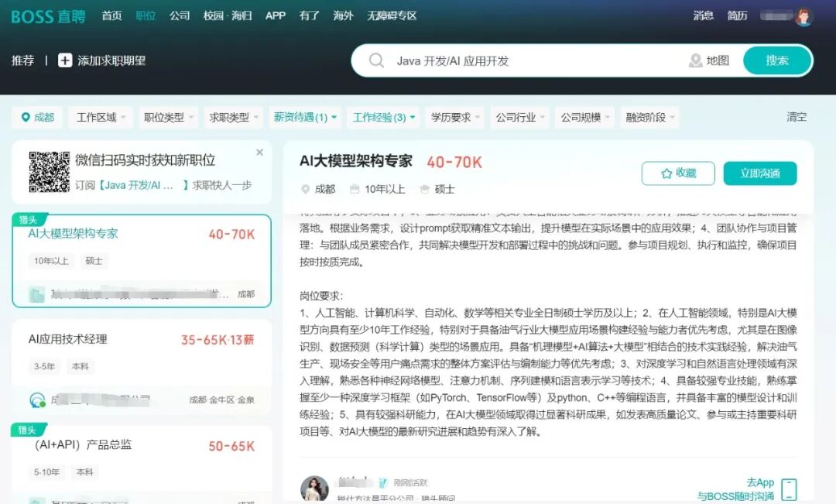The width and height of the screenshot is (836, 504).
Task: Expand the 职位类型 dropdown
Action: click(168, 118)
